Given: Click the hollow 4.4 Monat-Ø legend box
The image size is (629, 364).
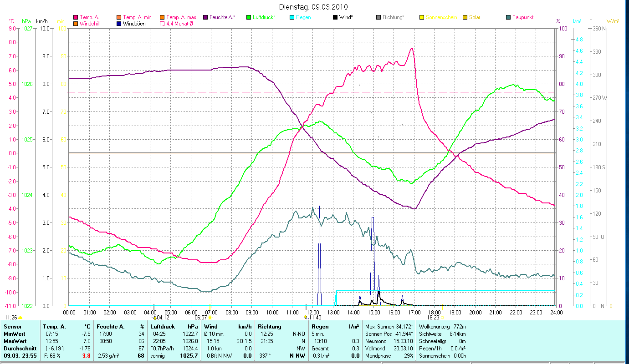Looking at the screenshot, I should pos(162,24).
